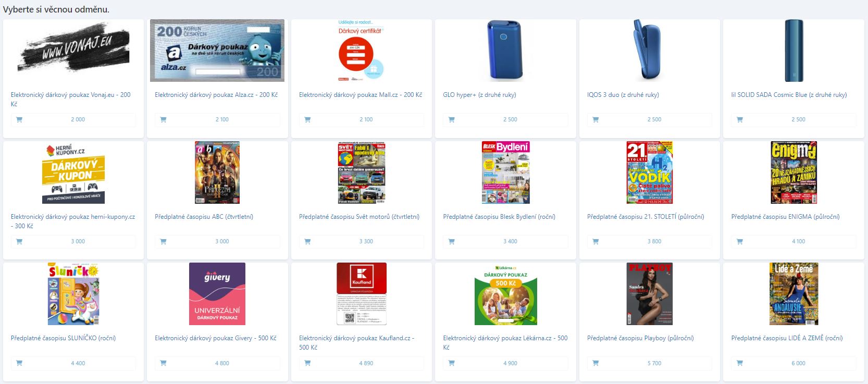Click cart icon for Vonaj.eu voucher
Viewport: 868px width, 384px height.
click(x=19, y=120)
